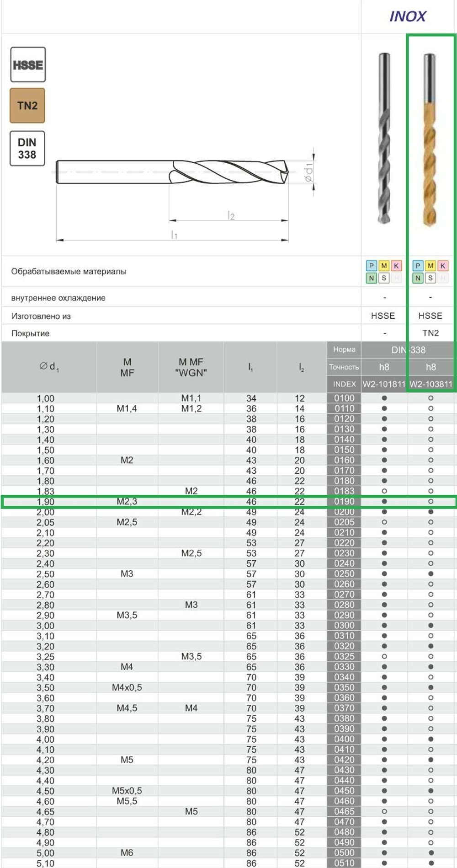Click the M material icon in the uncoated drill column

(384, 266)
